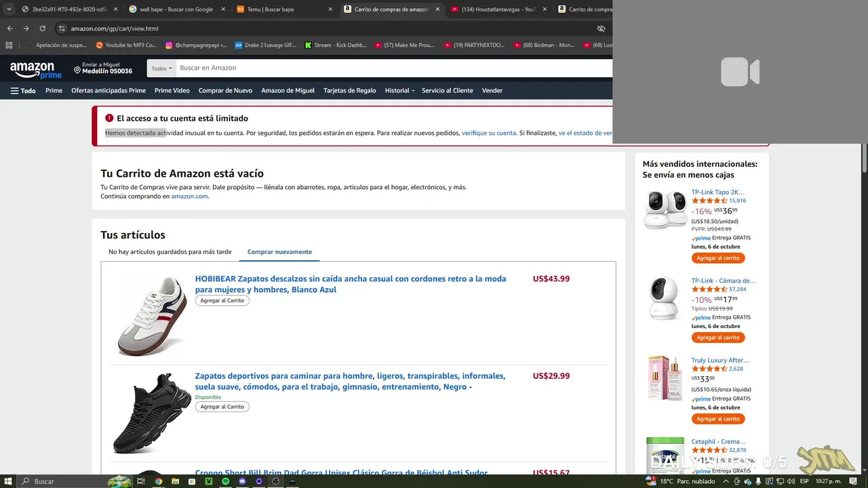Click the delivery location pin icon

coord(77,70)
